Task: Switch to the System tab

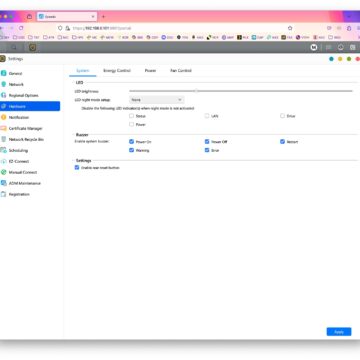Action: (x=83, y=71)
